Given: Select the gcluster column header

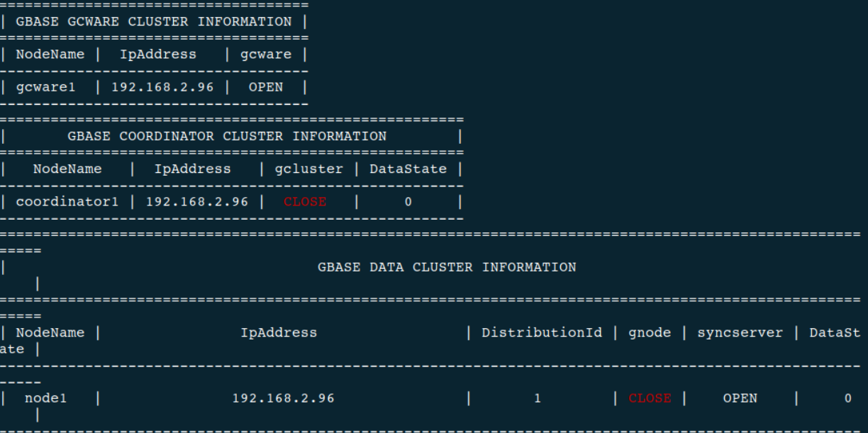Looking at the screenshot, I should pos(309,169).
